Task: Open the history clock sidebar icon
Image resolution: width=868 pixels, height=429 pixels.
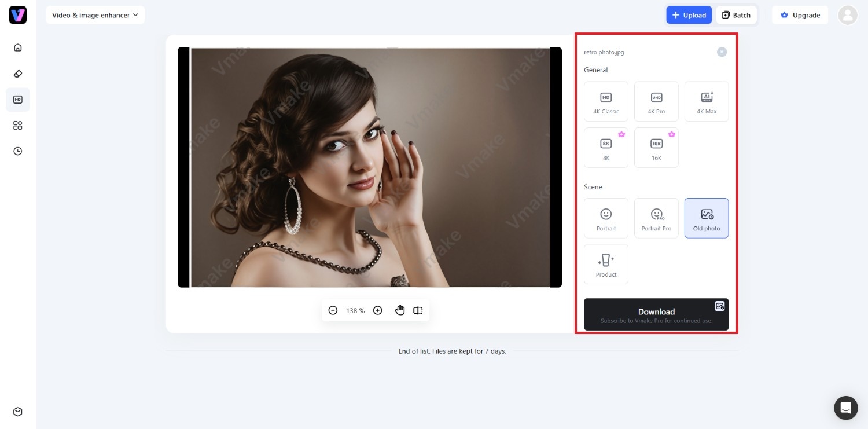Action: (18, 151)
